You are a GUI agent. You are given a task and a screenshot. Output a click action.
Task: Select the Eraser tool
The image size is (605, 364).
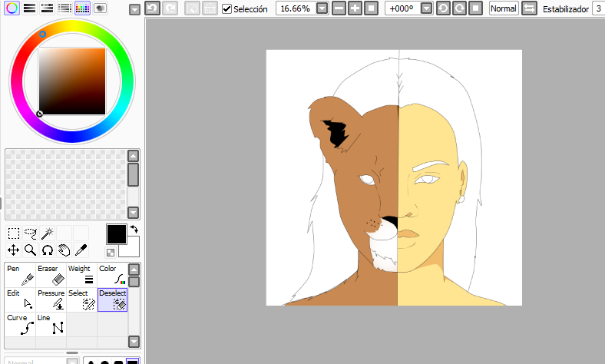point(51,275)
